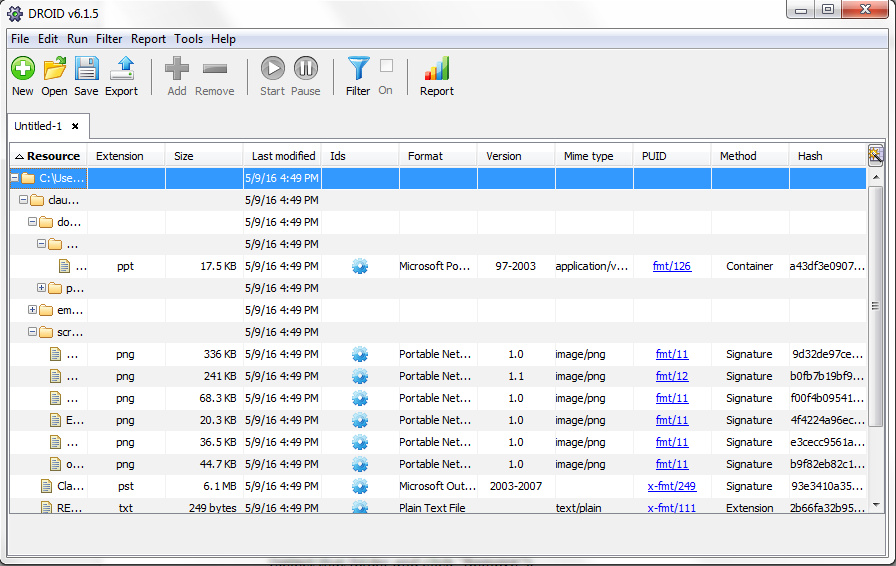Click the Ids gear icon in the 336 KB row
Screen dimensions: 896x566
[x=359, y=354]
